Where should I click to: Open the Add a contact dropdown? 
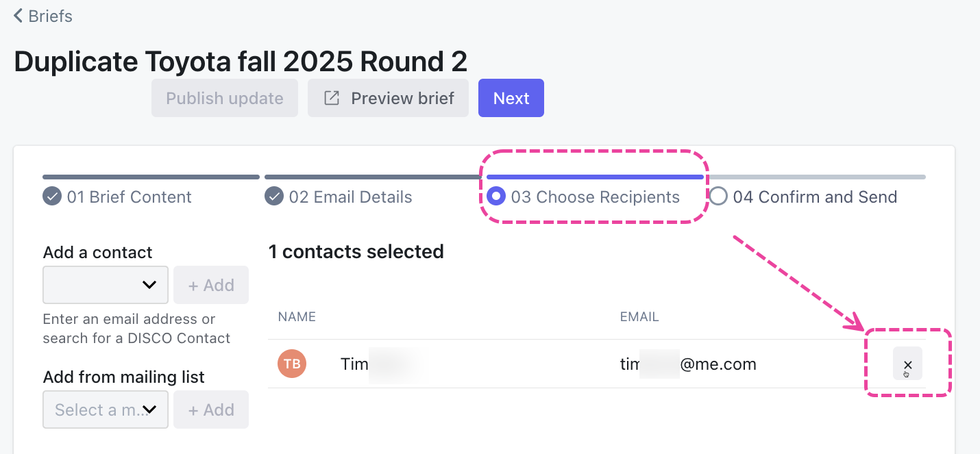click(x=106, y=285)
